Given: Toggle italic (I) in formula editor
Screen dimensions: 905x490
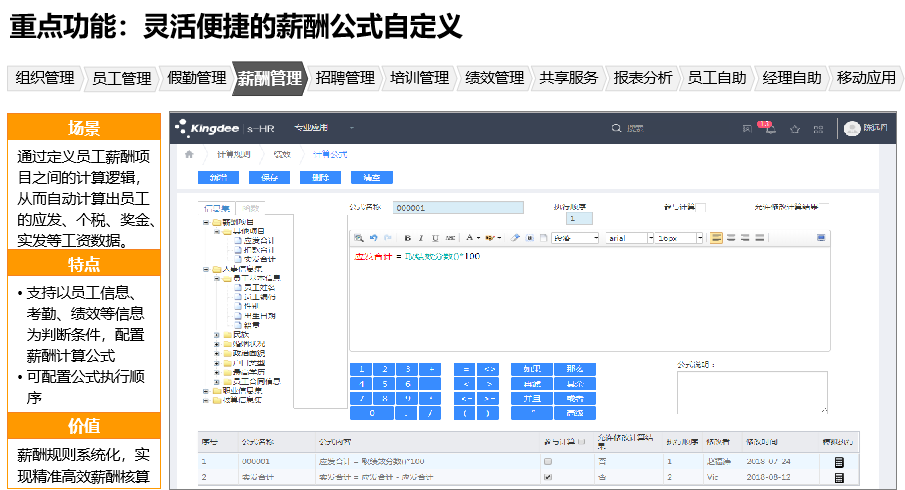Looking at the screenshot, I should point(421,238).
